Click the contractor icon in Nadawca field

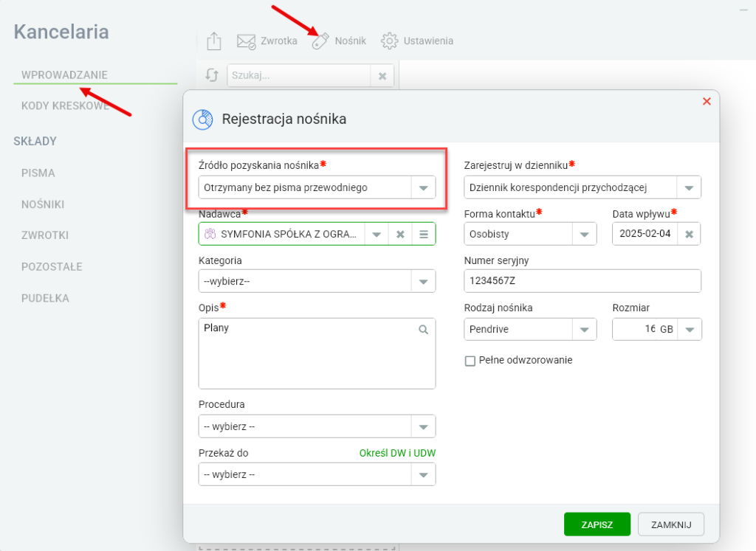pos(210,234)
